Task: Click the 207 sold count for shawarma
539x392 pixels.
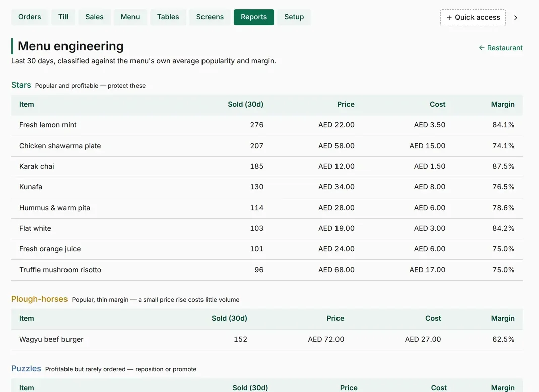Action: (257, 146)
